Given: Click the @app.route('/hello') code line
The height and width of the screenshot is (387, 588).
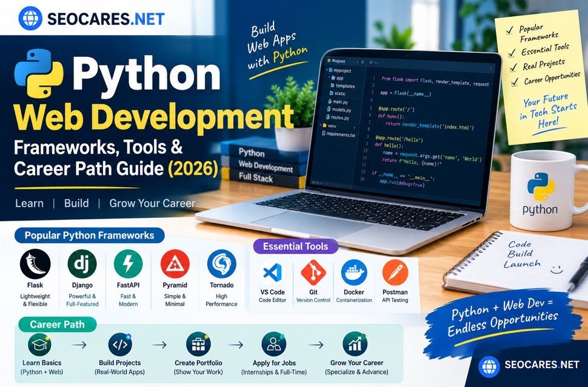Looking at the screenshot, I should [399, 139].
